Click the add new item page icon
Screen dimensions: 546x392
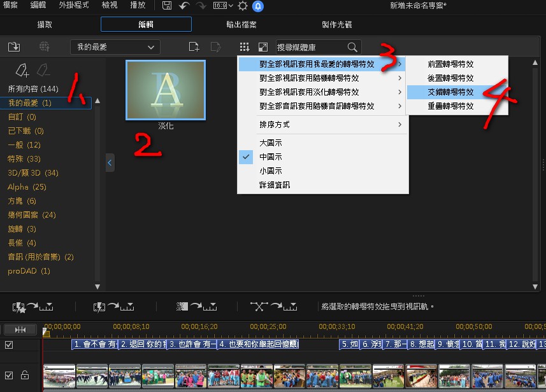click(x=194, y=46)
